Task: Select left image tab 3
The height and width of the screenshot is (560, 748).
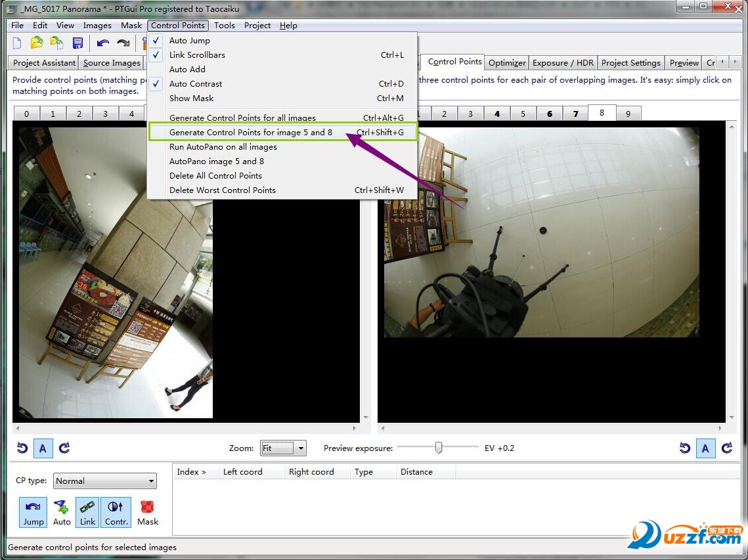Action: click(106, 114)
